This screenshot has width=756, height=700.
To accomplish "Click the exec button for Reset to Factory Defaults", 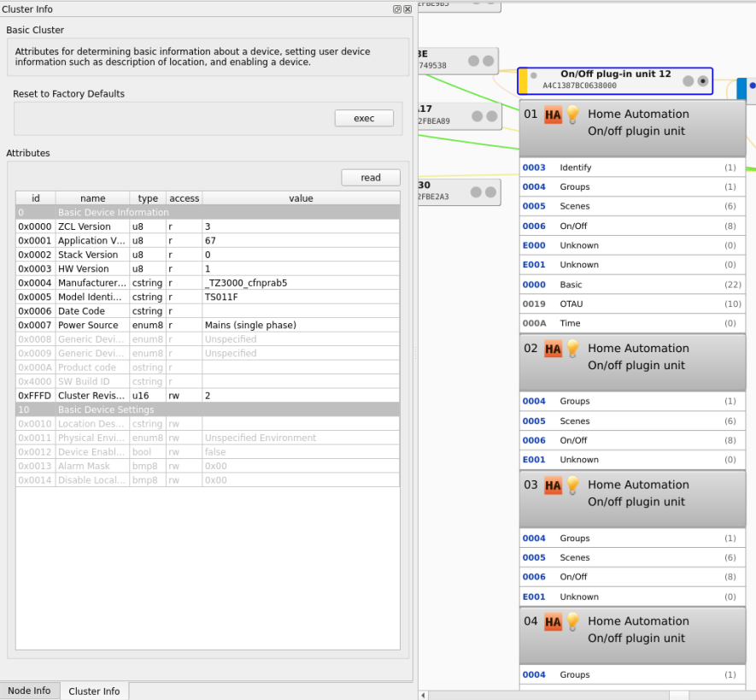I will [x=364, y=118].
